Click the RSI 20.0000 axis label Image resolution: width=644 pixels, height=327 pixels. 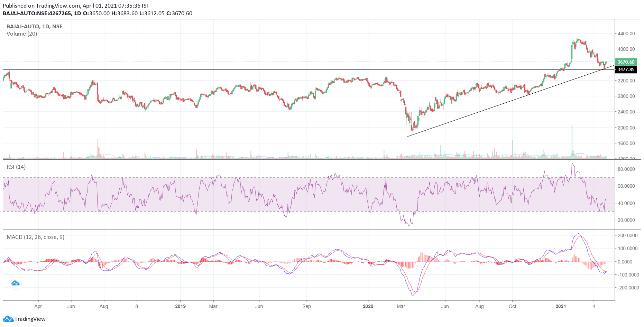click(626, 220)
